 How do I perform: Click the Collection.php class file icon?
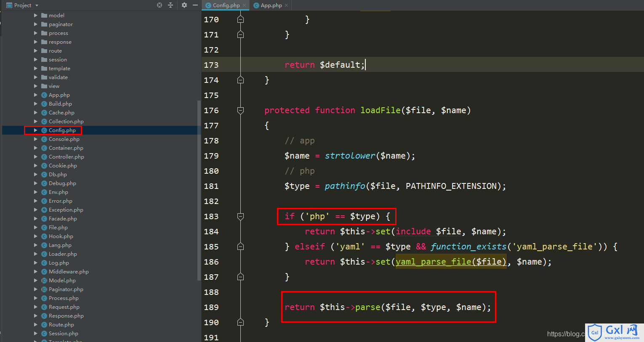44,122
